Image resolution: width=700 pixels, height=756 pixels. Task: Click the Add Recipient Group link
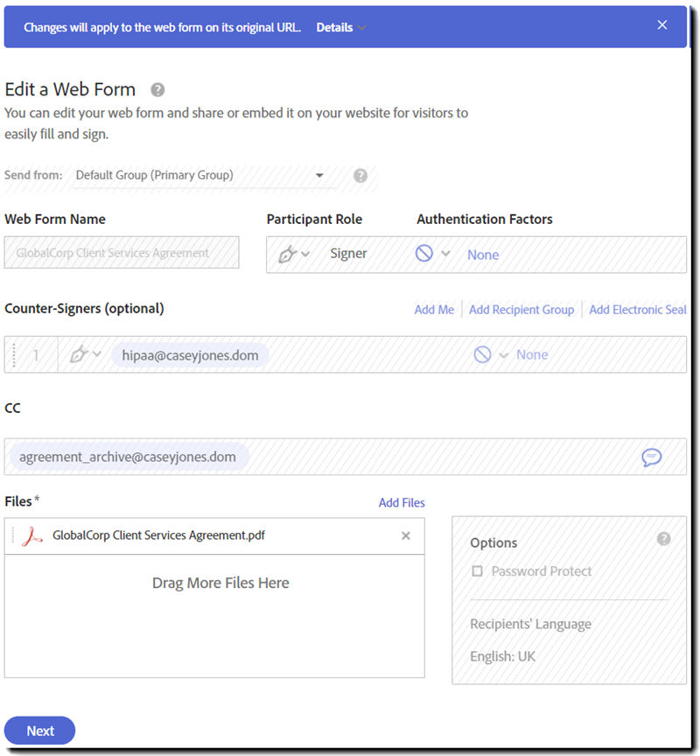[x=521, y=310]
